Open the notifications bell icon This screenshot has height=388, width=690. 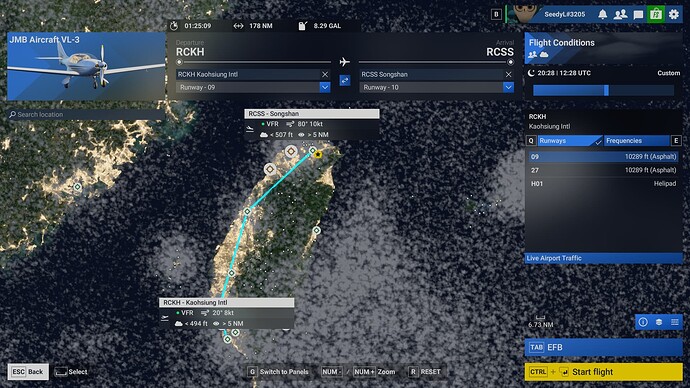point(602,14)
